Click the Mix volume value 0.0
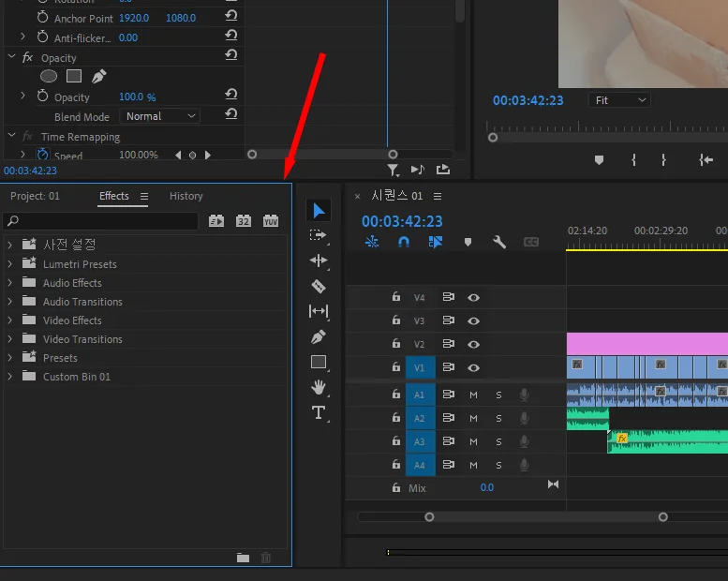The width and height of the screenshot is (728, 581). 487,487
